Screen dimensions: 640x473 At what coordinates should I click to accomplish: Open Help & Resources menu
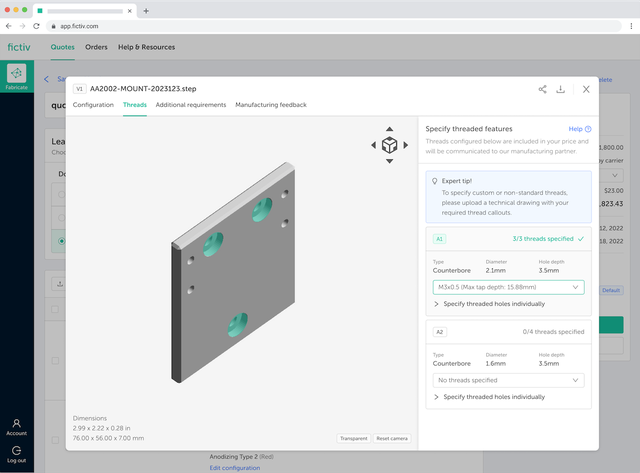coord(147,47)
